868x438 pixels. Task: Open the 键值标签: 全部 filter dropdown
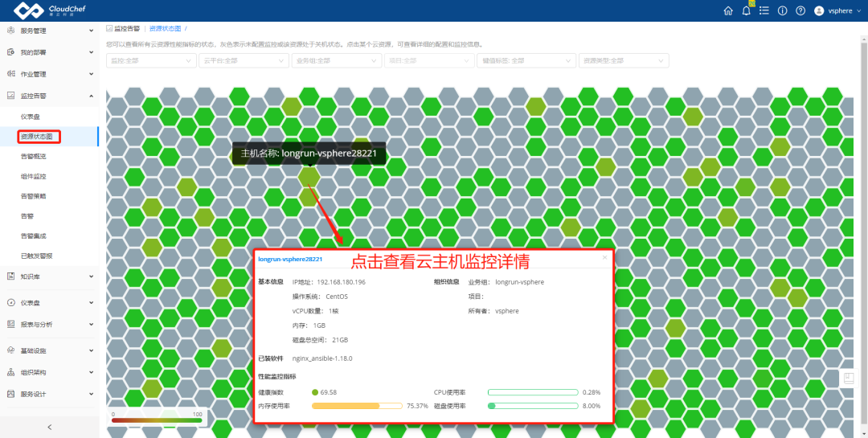click(x=526, y=61)
